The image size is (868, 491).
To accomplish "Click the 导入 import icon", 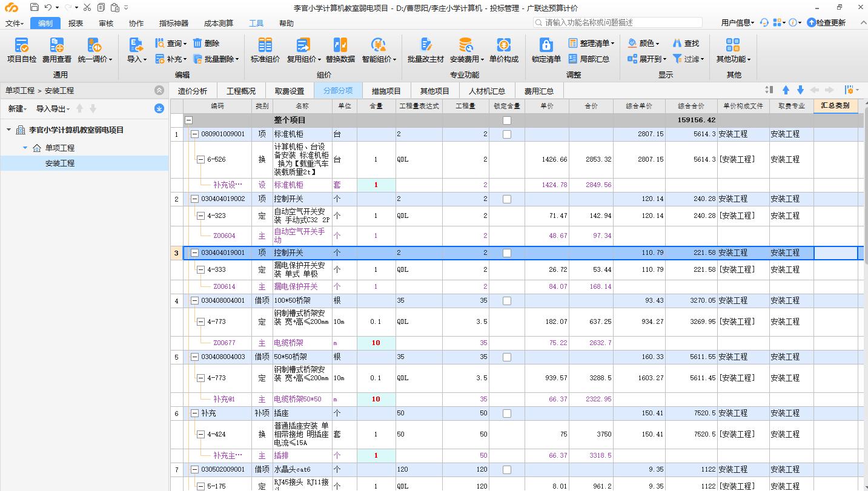I will tap(136, 45).
